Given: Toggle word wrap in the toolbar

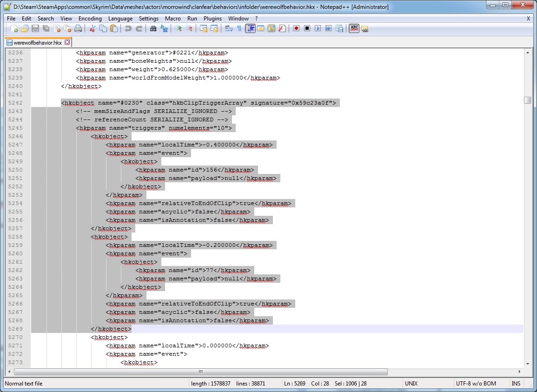Looking at the screenshot, I should pyautogui.click(x=228, y=29).
